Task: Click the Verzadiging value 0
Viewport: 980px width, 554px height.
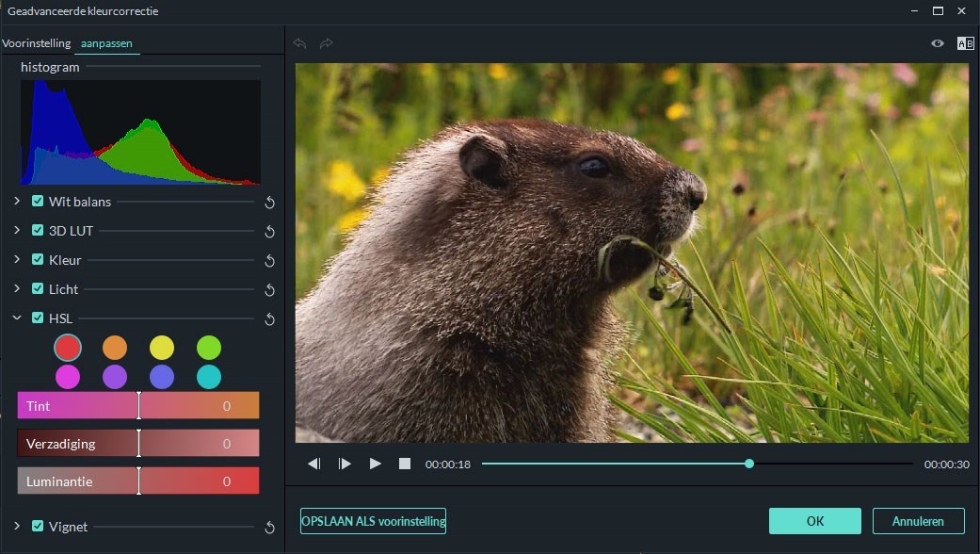Action: [x=227, y=444]
